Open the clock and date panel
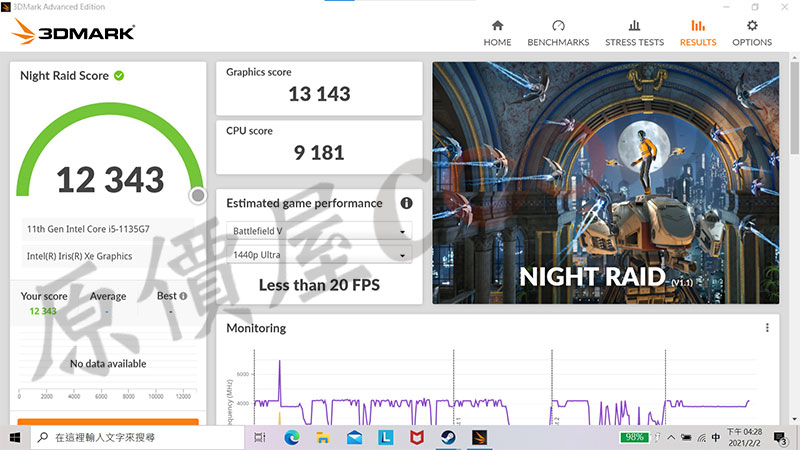Image resolution: width=800 pixels, height=450 pixels. pos(744,437)
